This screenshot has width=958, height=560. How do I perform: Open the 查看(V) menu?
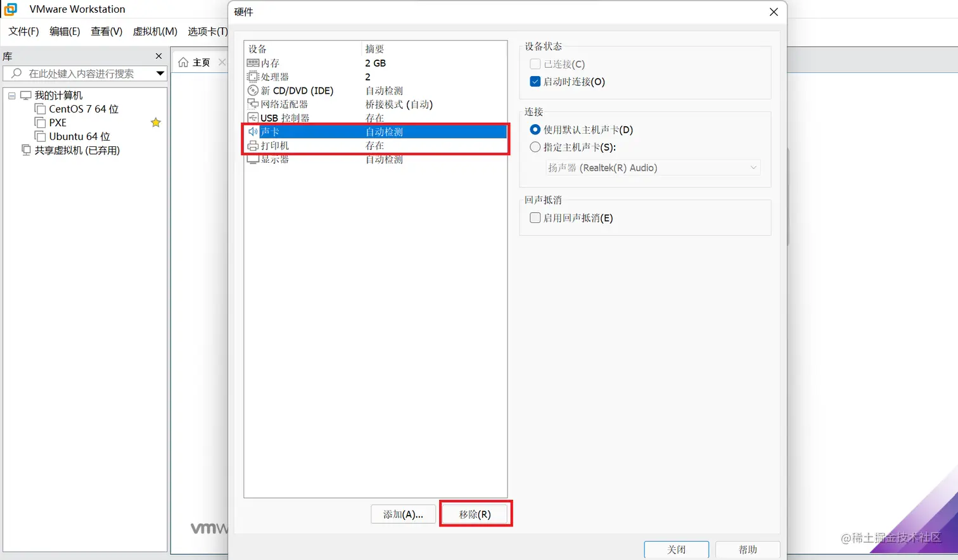[x=106, y=31]
